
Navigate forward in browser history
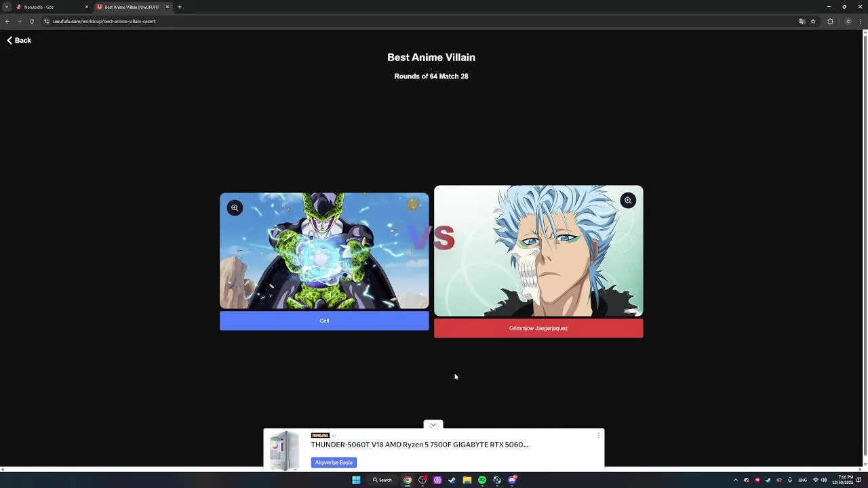(20, 21)
